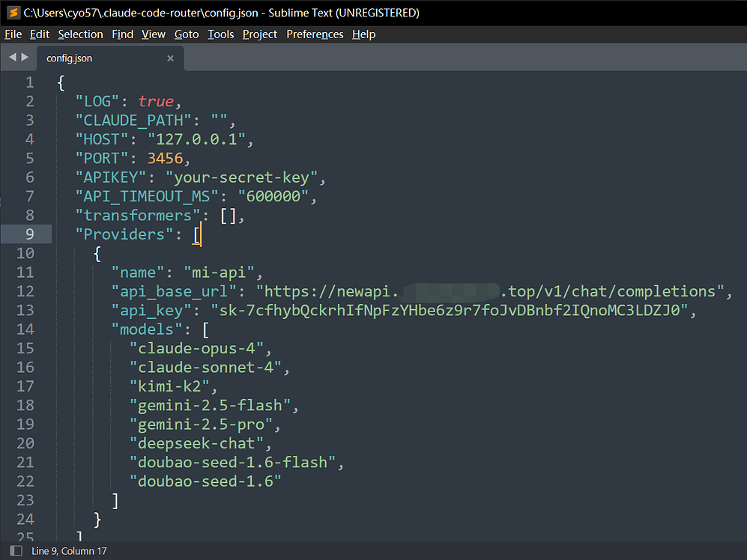Click the "gemini-2.5-pro" model entry
This screenshot has height=560, width=747.
pyautogui.click(x=201, y=424)
